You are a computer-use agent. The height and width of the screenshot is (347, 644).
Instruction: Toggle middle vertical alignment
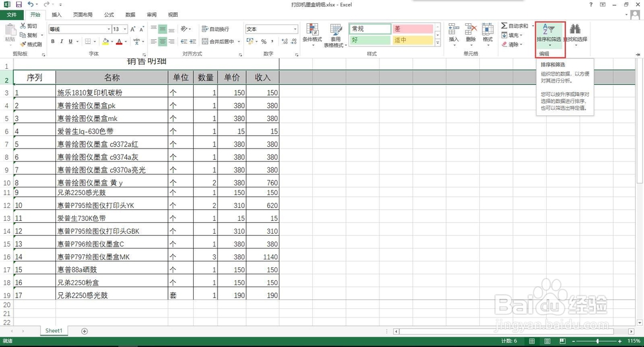click(163, 29)
